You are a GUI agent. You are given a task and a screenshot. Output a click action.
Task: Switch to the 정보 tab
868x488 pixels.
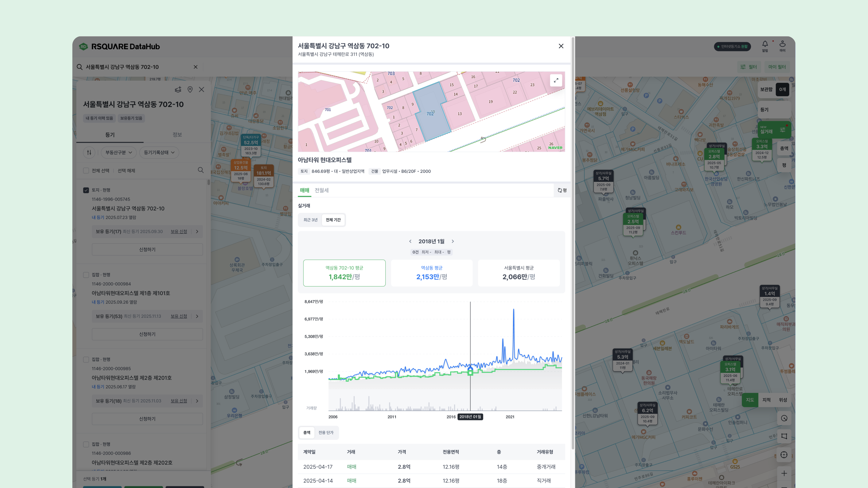[177, 135]
